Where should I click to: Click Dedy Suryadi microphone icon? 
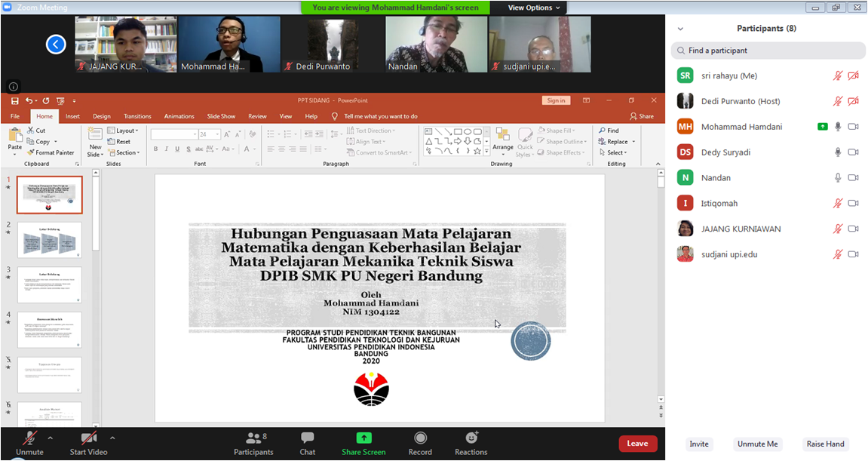(x=838, y=152)
